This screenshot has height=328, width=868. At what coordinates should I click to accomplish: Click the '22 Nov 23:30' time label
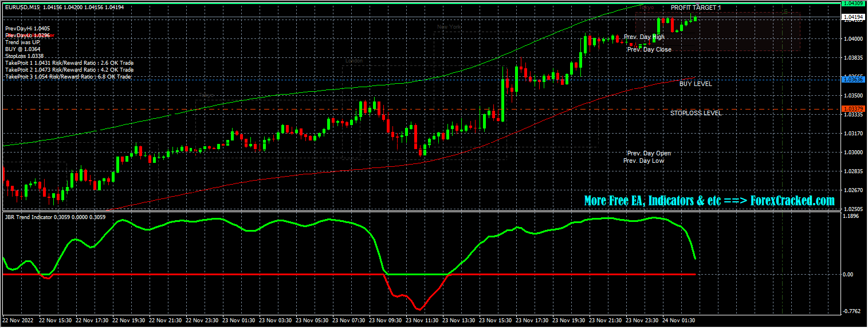tap(202, 321)
